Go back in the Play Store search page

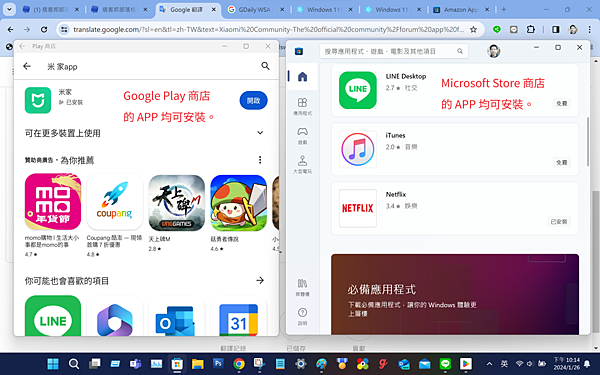pos(27,66)
